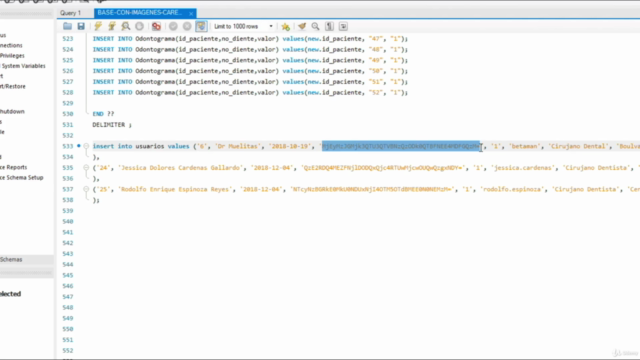This screenshot has height=360, width=640.
Task: Click line number 523
Action: [x=68, y=39]
